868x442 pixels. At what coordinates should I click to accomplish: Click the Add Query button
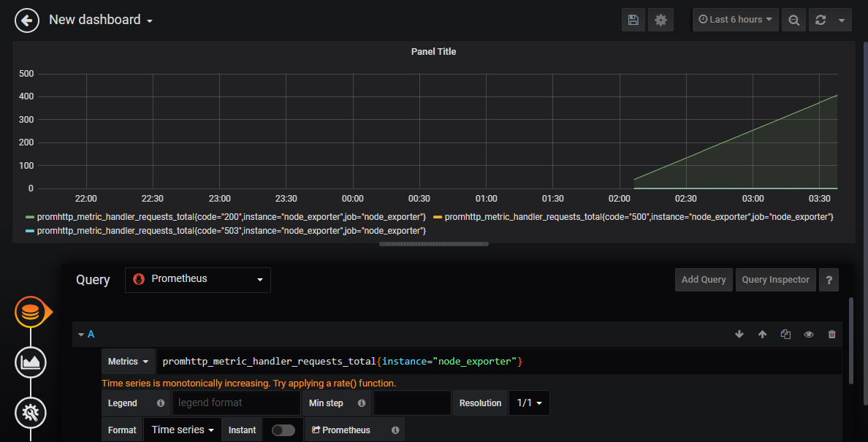(x=703, y=279)
